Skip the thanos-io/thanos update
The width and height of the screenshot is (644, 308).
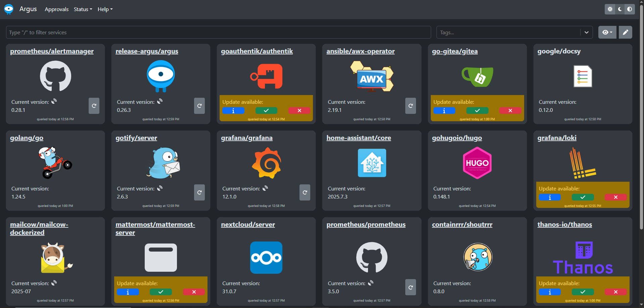[616, 292]
